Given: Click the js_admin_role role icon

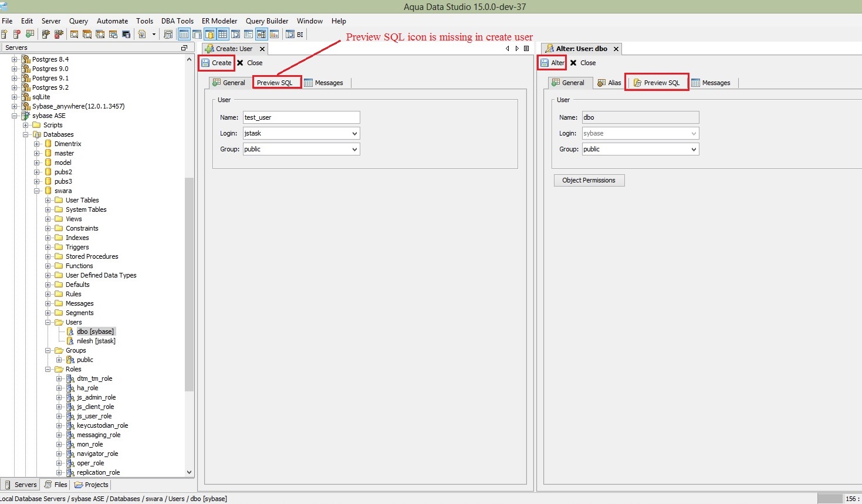Looking at the screenshot, I should pyautogui.click(x=70, y=397).
